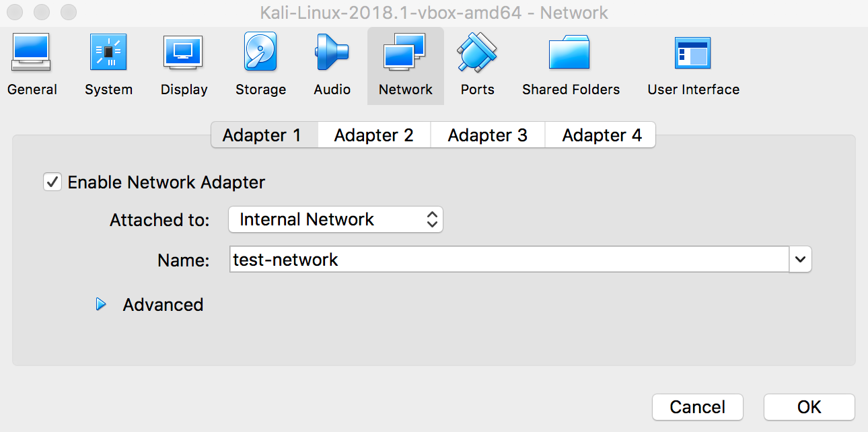Expand the Advanced disclosure triangle
Screen dimensions: 868x432
coord(101,305)
